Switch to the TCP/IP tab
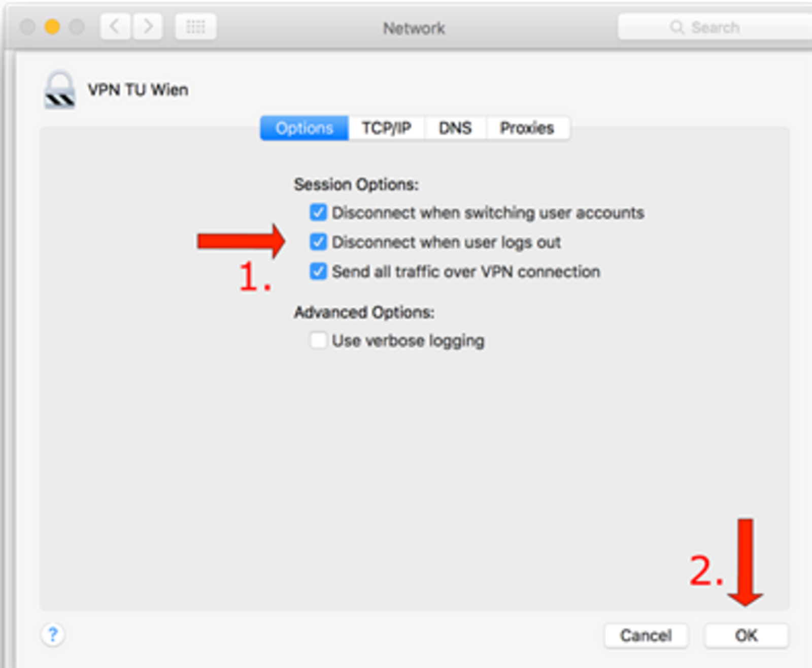The width and height of the screenshot is (812, 668). click(x=387, y=128)
